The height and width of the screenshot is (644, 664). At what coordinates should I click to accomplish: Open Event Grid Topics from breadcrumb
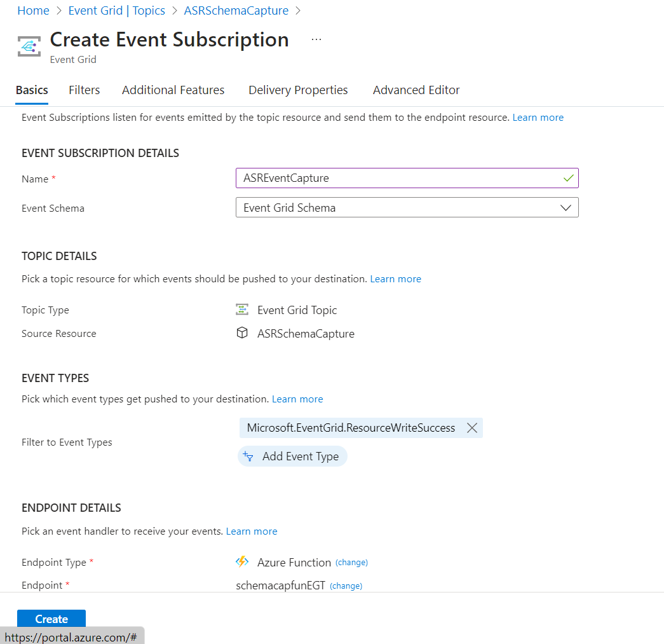pos(116,10)
